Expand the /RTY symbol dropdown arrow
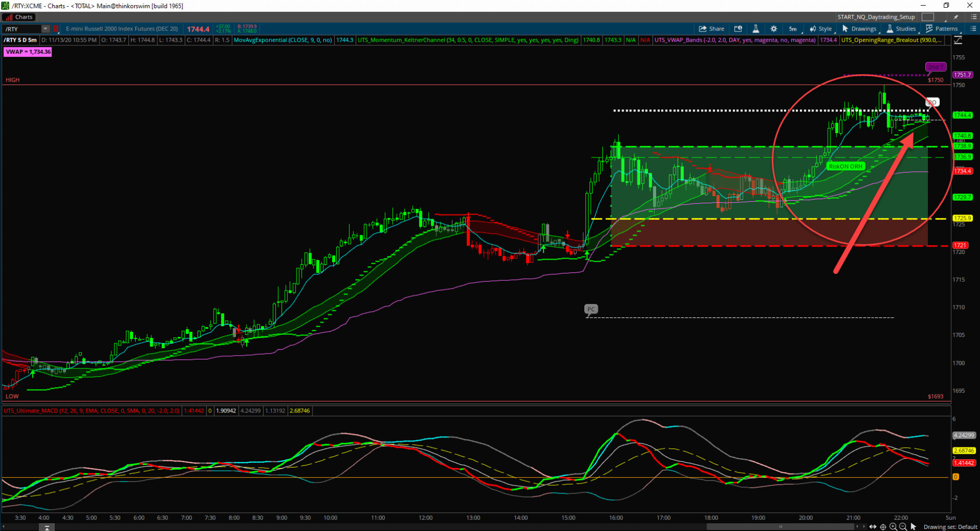This screenshot has width=980, height=531. point(45,29)
